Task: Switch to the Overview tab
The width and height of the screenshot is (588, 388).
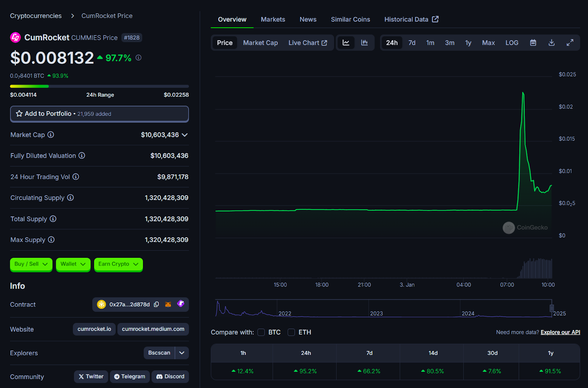Action: [232, 19]
